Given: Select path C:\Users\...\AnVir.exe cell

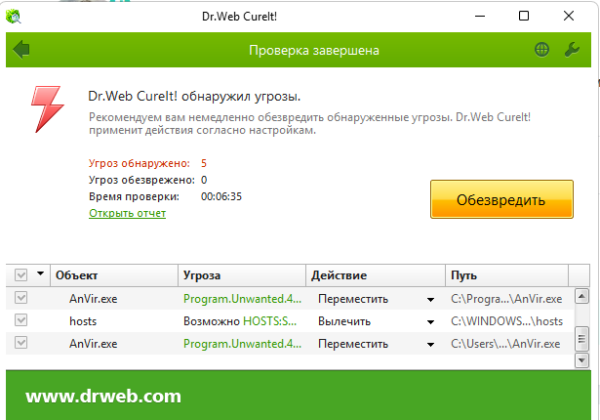Looking at the screenshot, I should tap(505, 343).
